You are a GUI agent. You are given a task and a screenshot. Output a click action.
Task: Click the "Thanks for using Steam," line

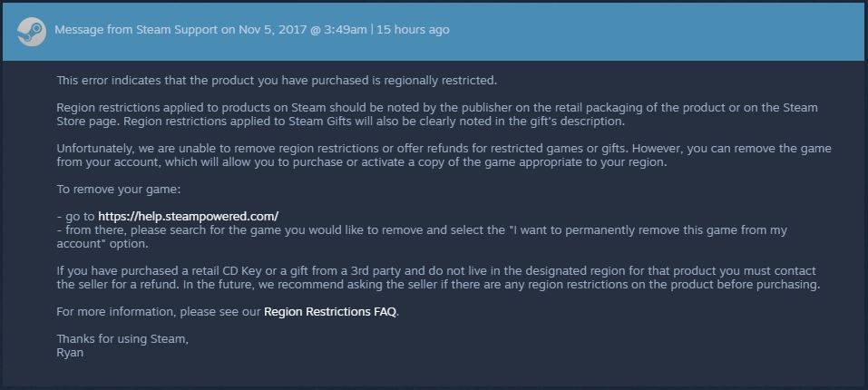[x=122, y=339]
